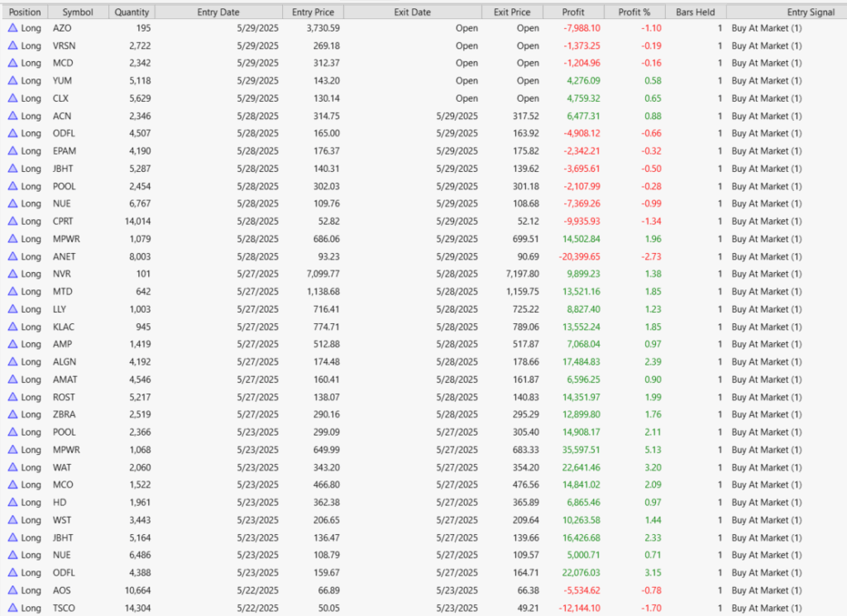This screenshot has width=847, height=616.
Task: Select the Long arrow icon for NVR trade
Action: click(12, 274)
